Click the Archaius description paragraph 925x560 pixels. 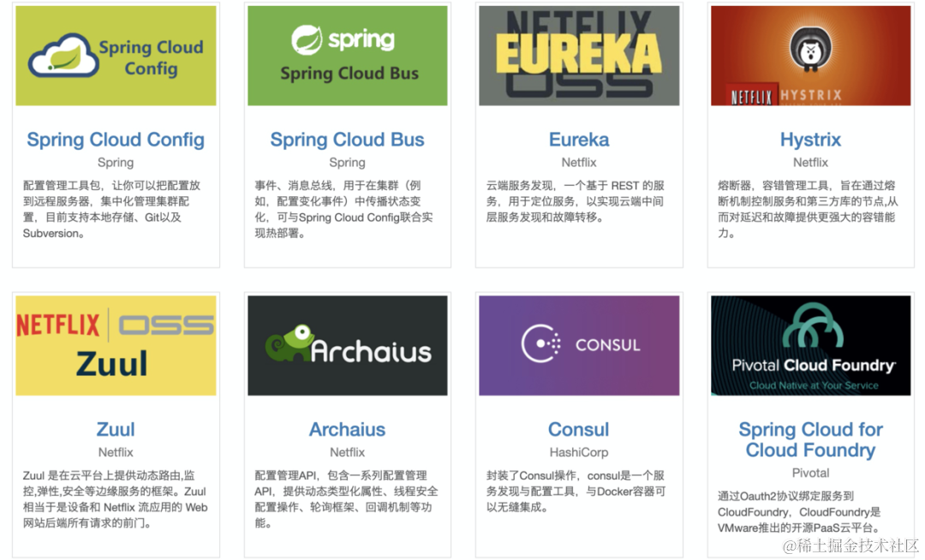pos(346,499)
